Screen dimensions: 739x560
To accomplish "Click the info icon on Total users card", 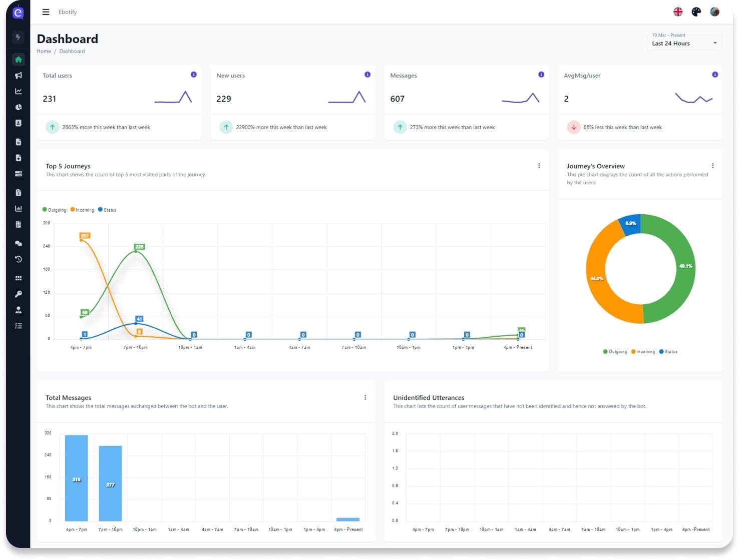I will (194, 75).
